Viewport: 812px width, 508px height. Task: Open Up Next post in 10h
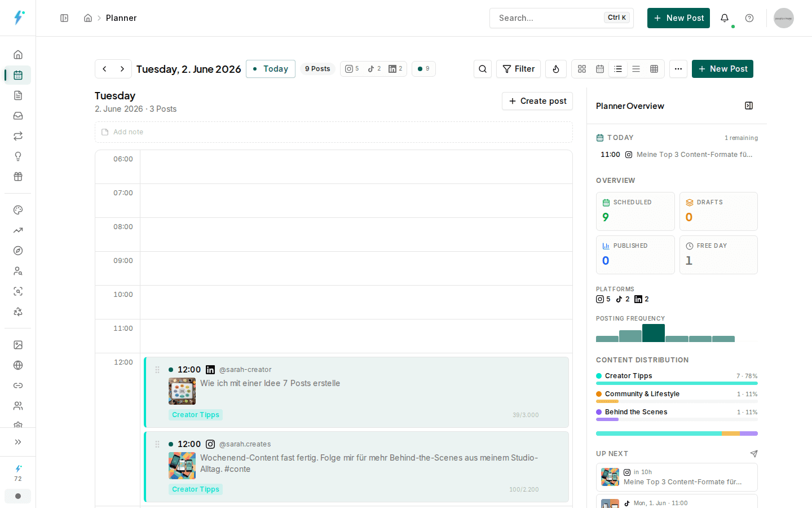tap(677, 477)
